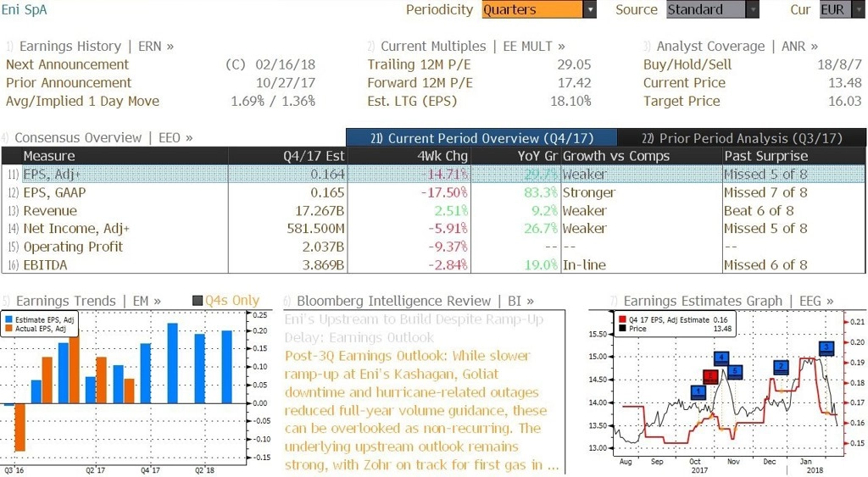Screen dimensions: 868x477
Task: Click orange Actual EPS, Adj legend swatch
Action: tap(8, 329)
